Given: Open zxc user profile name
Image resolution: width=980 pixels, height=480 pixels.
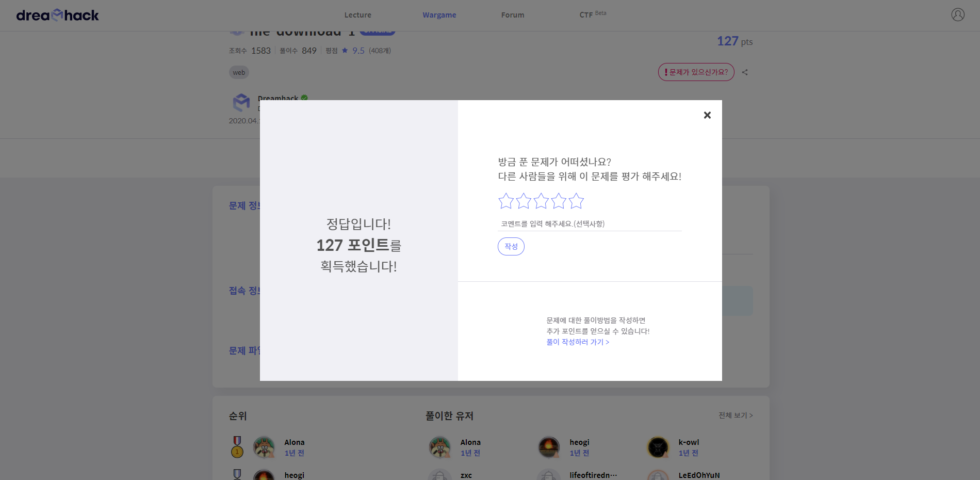Looking at the screenshot, I should coord(466,475).
